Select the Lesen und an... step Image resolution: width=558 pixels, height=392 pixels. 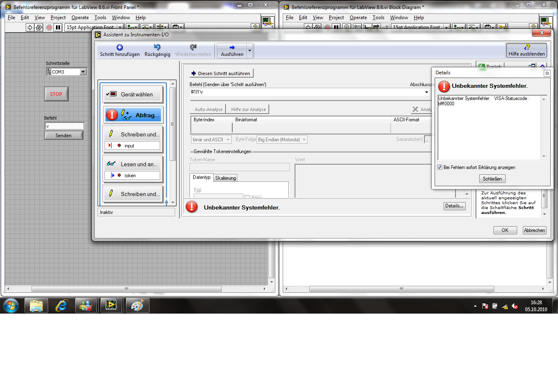click(133, 164)
